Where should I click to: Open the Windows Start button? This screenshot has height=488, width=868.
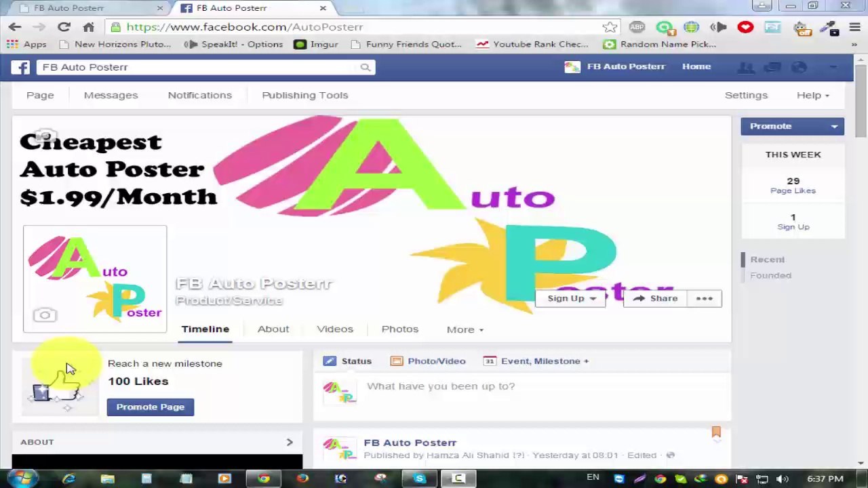pos(22,479)
